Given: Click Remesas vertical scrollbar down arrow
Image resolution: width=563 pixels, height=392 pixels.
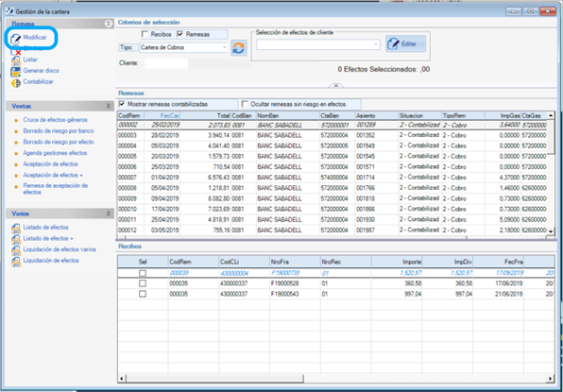Looking at the screenshot, I should pyautogui.click(x=550, y=231).
